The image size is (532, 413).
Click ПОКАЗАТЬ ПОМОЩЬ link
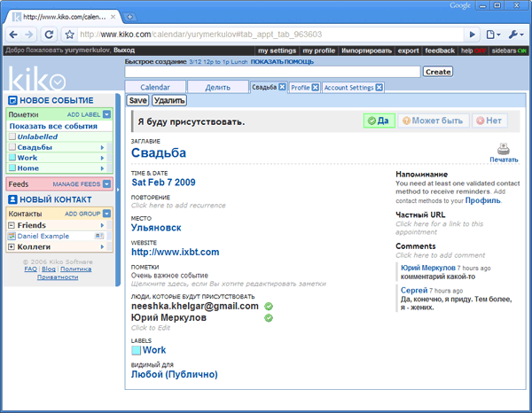pos(282,62)
